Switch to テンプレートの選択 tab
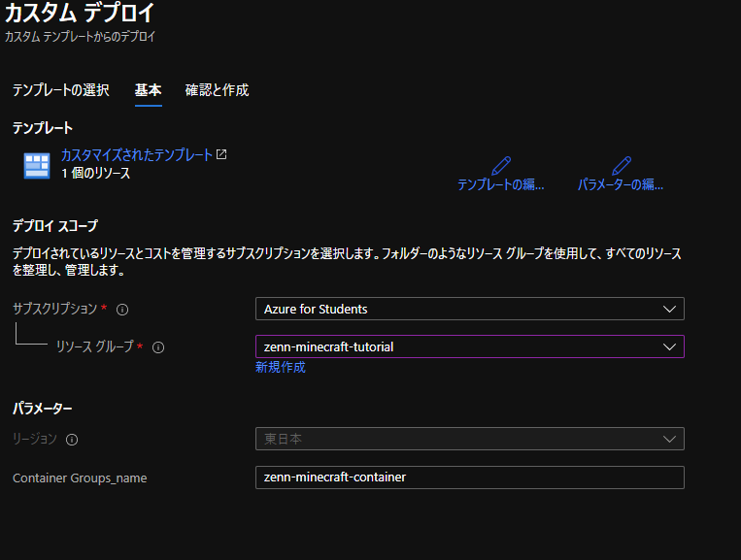Image resolution: width=741 pixels, height=560 pixels. [60, 89]
